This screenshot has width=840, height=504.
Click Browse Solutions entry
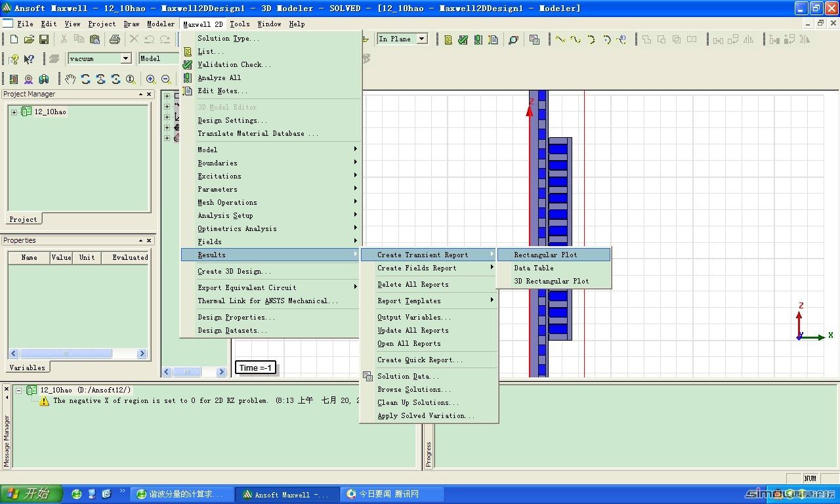click(x=429, y=389)
